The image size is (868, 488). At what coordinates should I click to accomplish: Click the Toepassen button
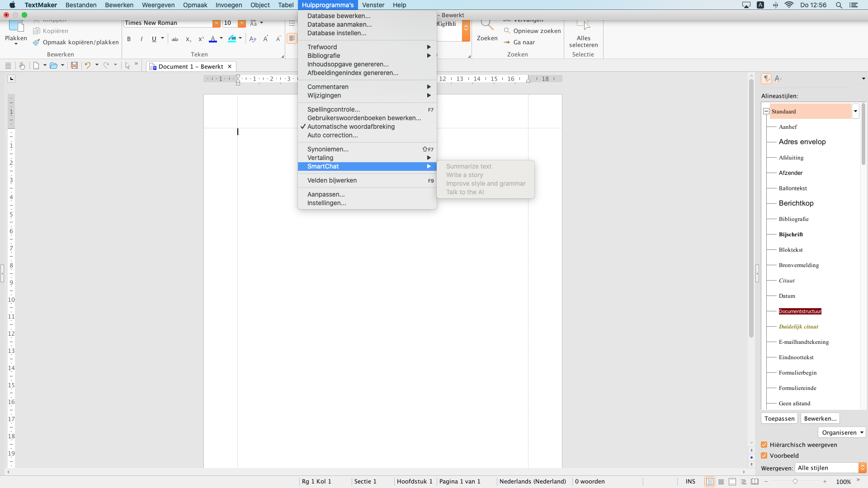point(779,418)
